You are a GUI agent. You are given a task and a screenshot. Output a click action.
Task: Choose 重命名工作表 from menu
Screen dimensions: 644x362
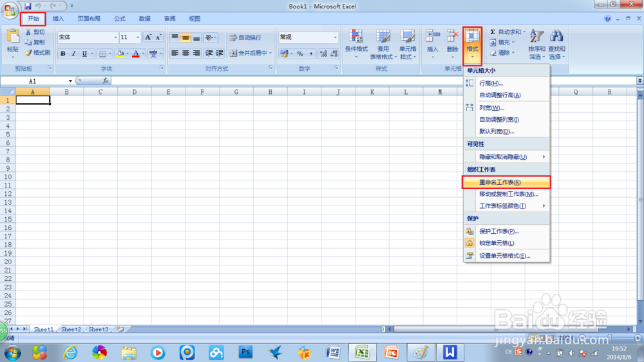click(x=506, y=182)
